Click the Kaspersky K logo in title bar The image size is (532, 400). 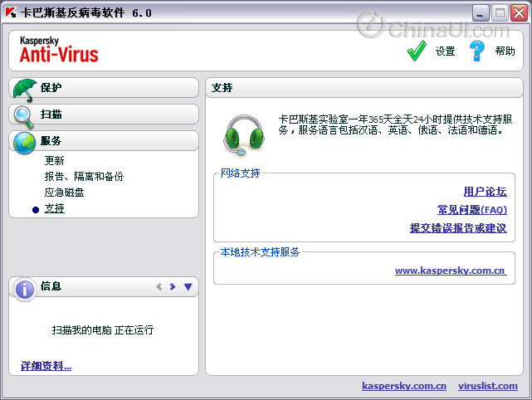pos(11,12)
